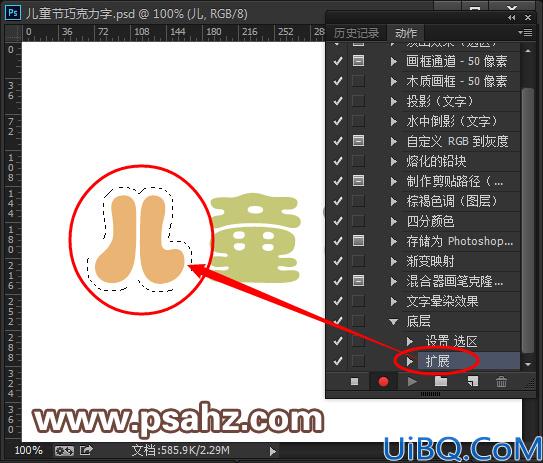
Task: Toggle checkmark for 文字晕染效果
Action: click(x=338, y=301)
